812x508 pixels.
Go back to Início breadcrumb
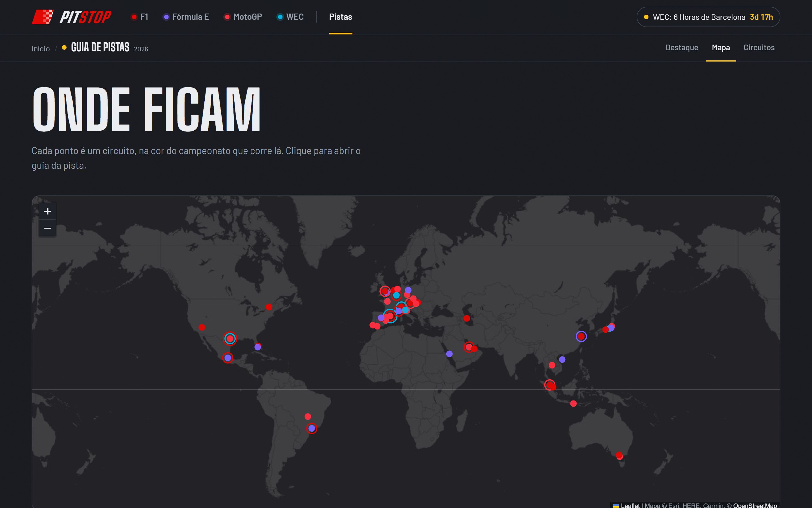pos(41,49)
